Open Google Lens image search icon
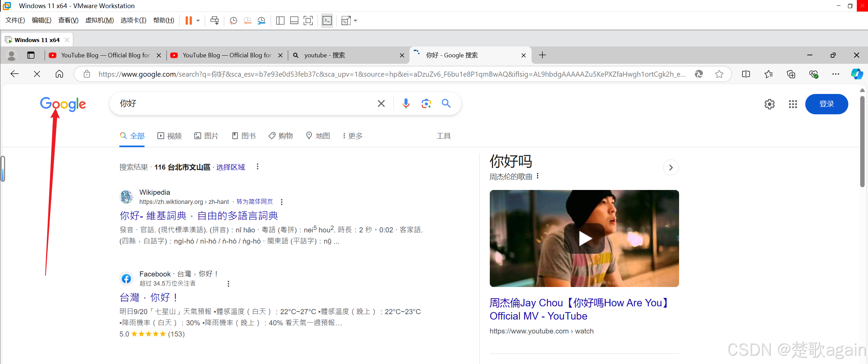The width and height of the screenshot is (868, 364). point(426,103)
